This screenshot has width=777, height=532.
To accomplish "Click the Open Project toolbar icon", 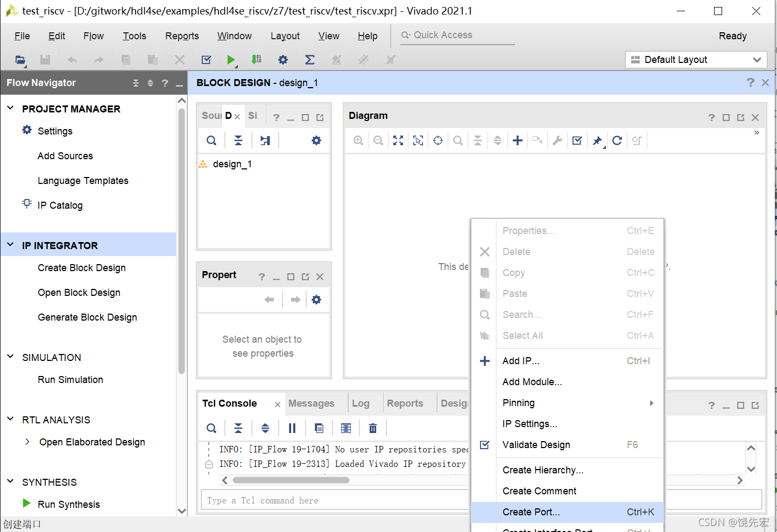I will point(20,60).
